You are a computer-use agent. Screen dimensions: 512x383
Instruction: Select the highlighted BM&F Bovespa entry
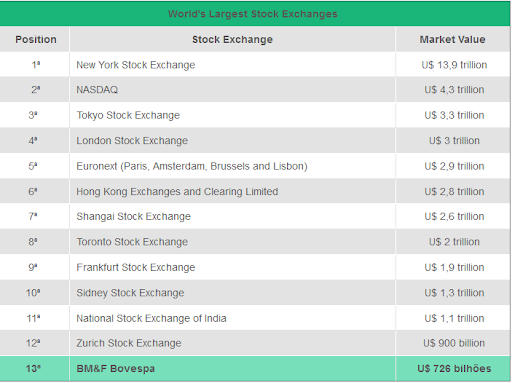[x=116, y=369]
